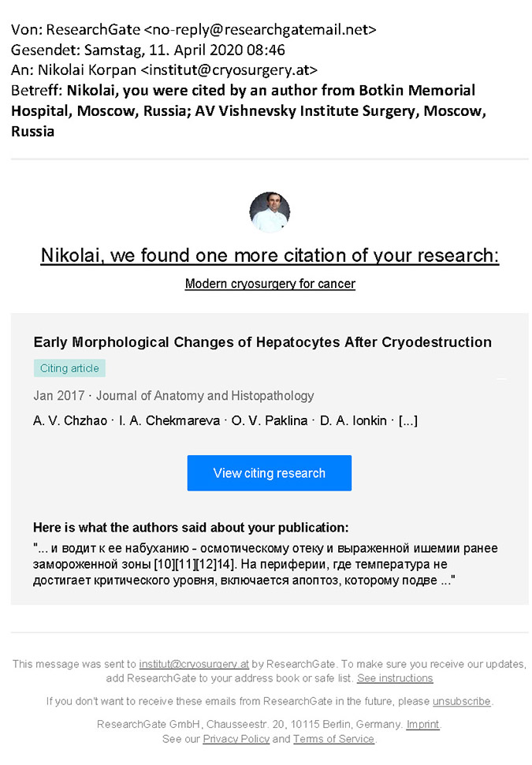
Task: Open the 'Terms of Service' link
Action: [334, 739]
